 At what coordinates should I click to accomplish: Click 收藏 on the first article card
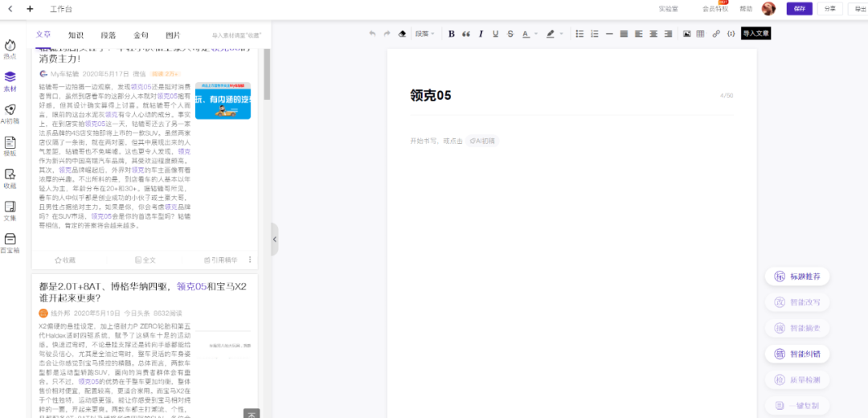click(x=65, y=260)
